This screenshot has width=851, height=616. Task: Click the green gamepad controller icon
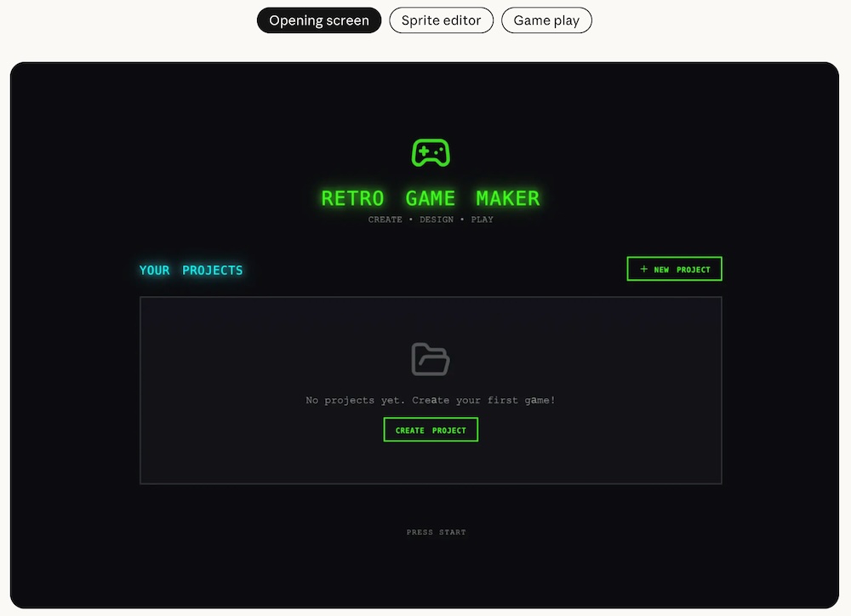pyautogui.click(x=431, y=153)
